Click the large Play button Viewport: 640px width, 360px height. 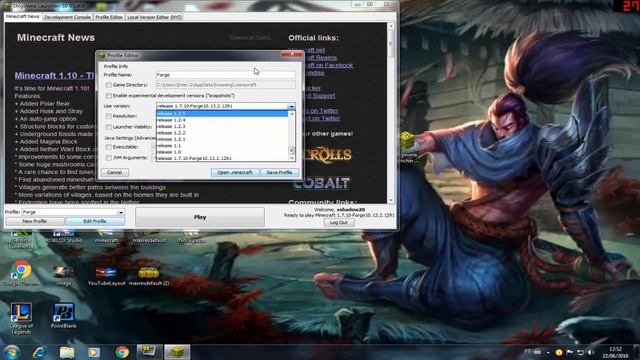click(x=200, y=217)
